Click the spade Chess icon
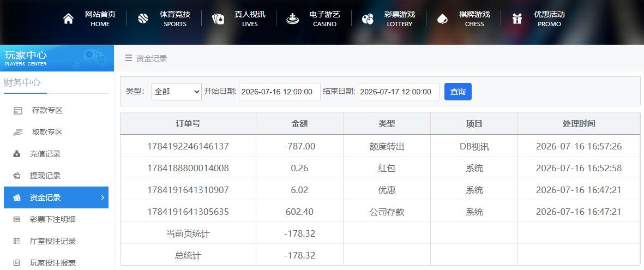The width and height of the screenshot is (644, 270). pyautogui.click(x=442, y=19)
